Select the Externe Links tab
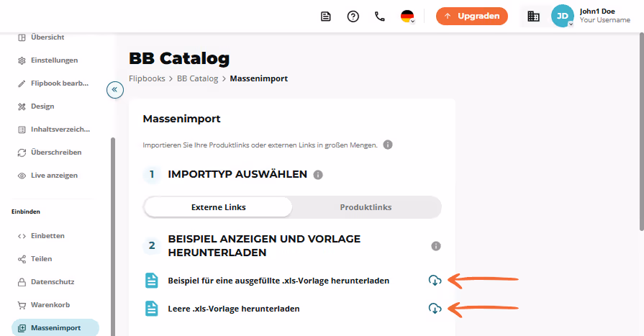The image size is (644, 336). point(219,207)
